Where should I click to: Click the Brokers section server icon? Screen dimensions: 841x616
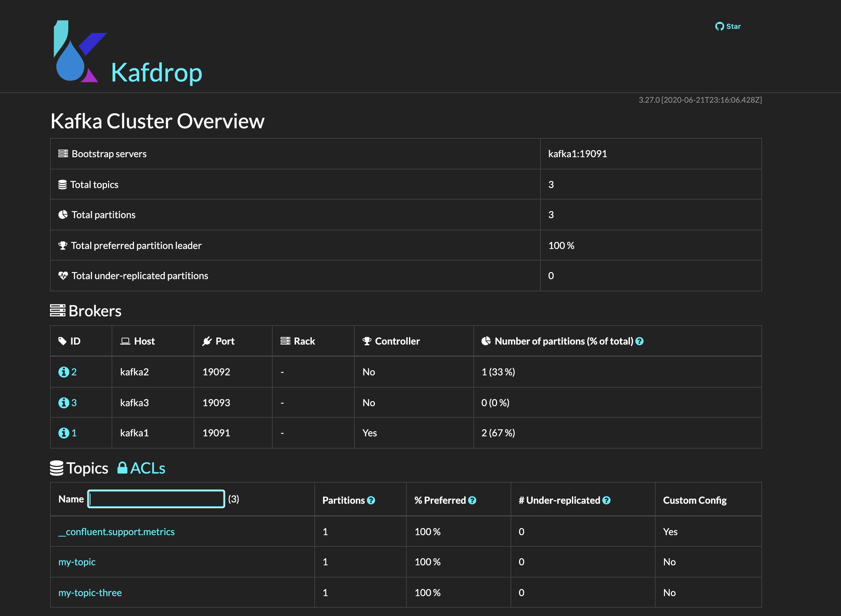(57, 311)
